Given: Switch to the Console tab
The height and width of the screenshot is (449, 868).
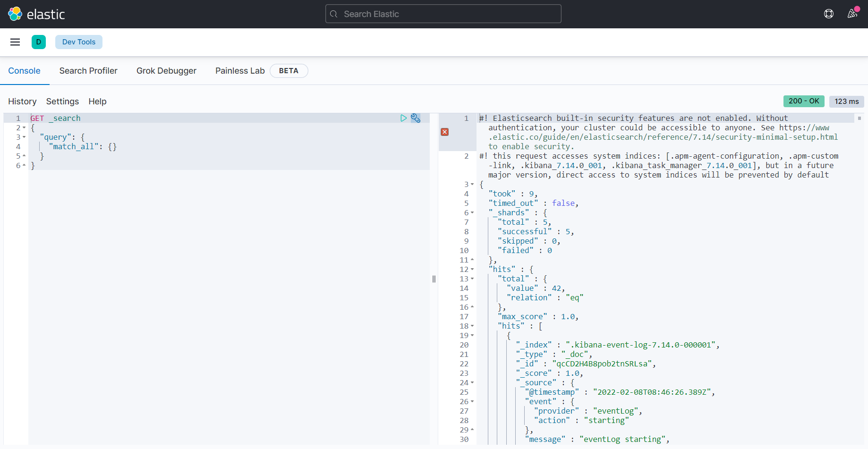Looking at the screenshot, I should tap(25, 71).
